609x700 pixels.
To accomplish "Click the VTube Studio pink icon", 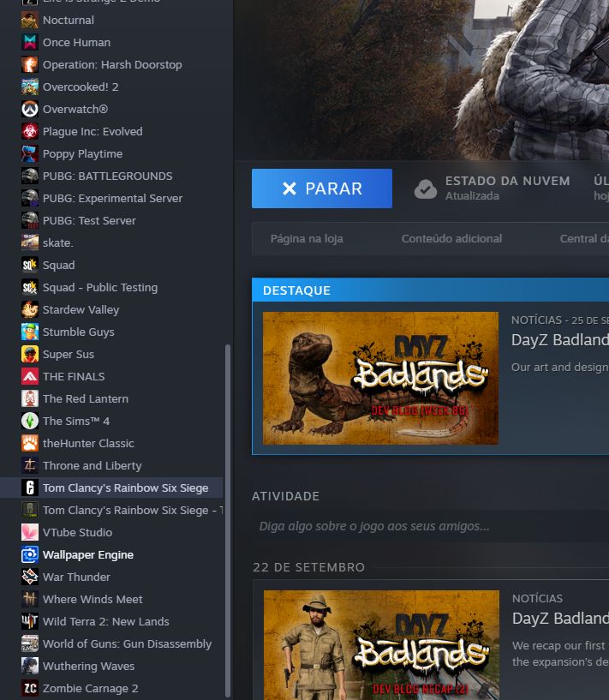I will (x=30, y=533).
